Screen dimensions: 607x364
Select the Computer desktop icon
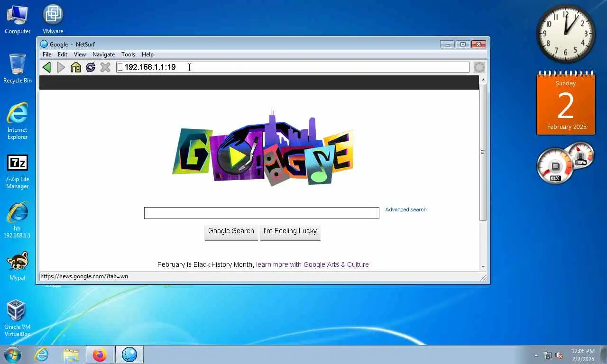coord(18,19)
